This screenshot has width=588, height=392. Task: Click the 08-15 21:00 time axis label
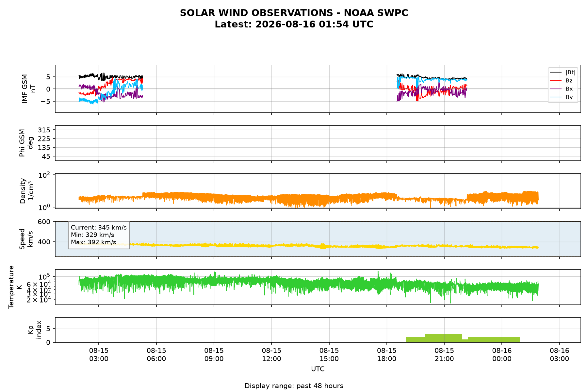tap(444, 354)
